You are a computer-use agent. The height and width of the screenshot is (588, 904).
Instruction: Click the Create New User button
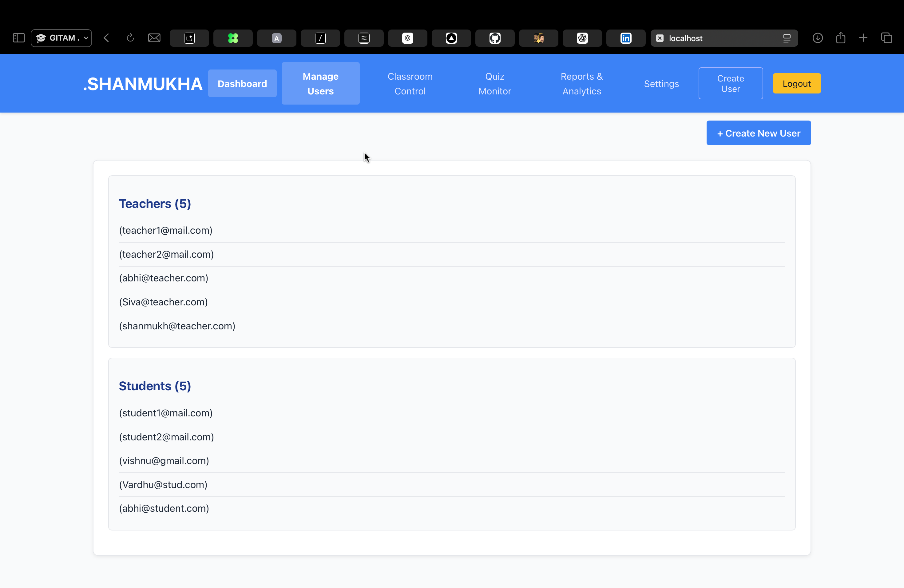[x=758, y=133]
